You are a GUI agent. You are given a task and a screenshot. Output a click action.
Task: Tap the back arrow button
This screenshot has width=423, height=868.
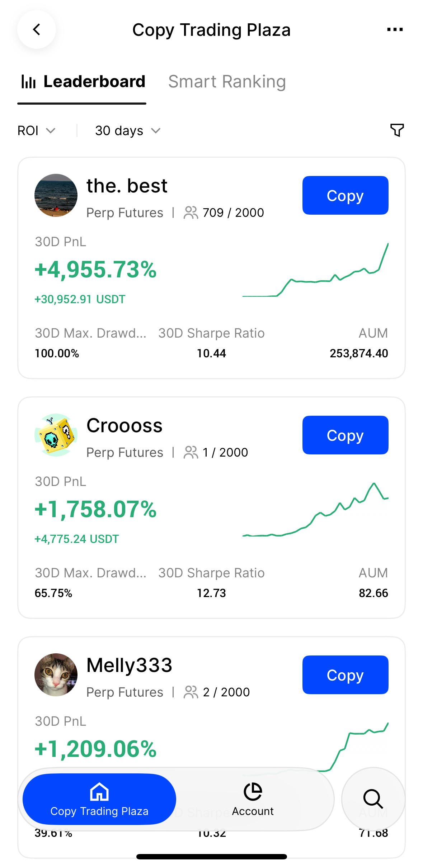coord(37,29)
